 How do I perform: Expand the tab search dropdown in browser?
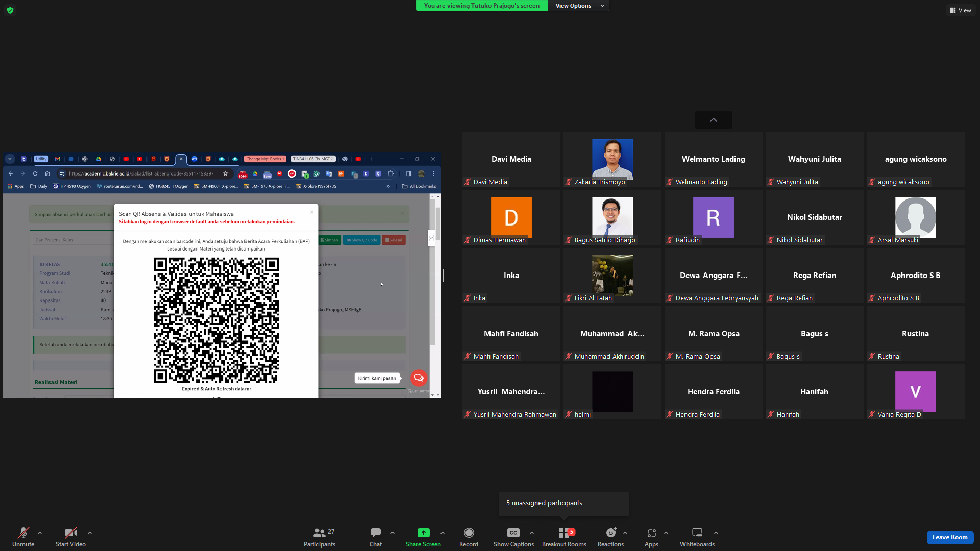pos(10,159)
